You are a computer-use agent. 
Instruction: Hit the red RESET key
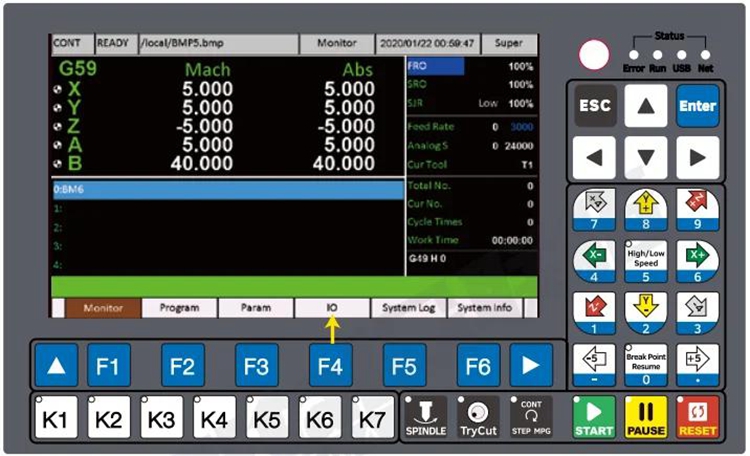(696, 415)
